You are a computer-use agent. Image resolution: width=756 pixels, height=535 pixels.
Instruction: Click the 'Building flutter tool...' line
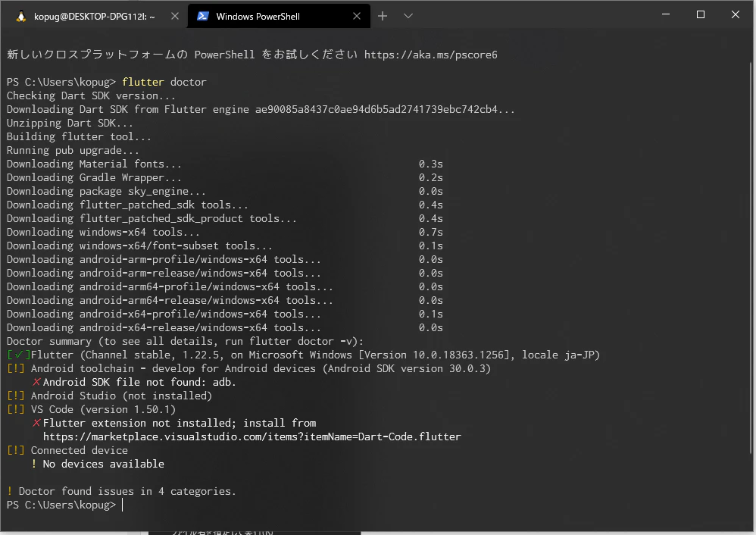click(x=79, y=137)
